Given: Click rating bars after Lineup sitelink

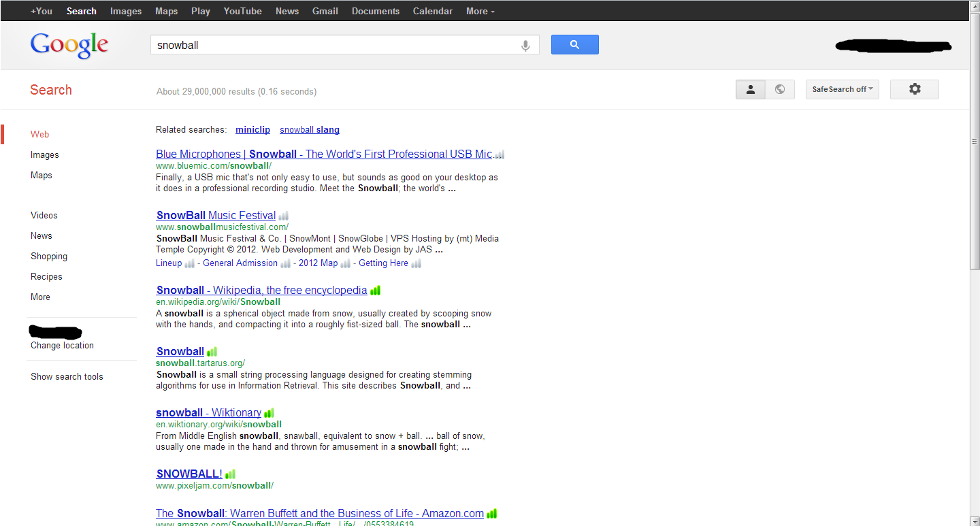Looking at the screenshot, I should (x=190, y=263).
